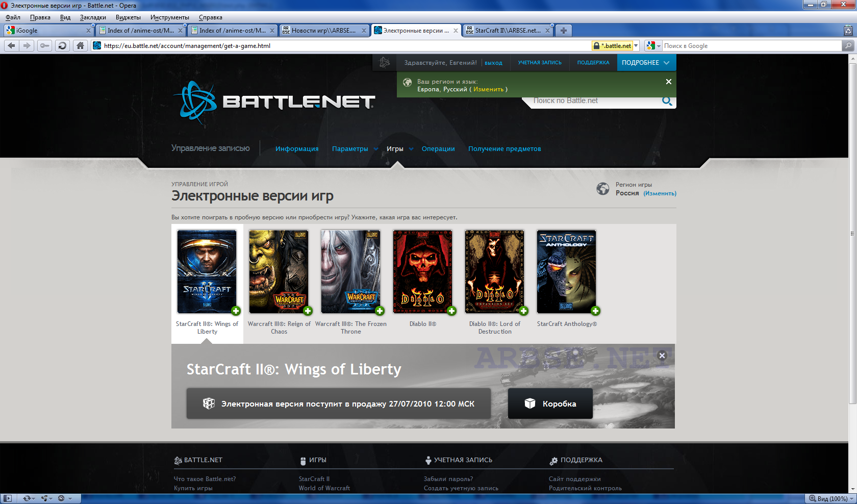Go back with the browser back arrow

(11, 45)
